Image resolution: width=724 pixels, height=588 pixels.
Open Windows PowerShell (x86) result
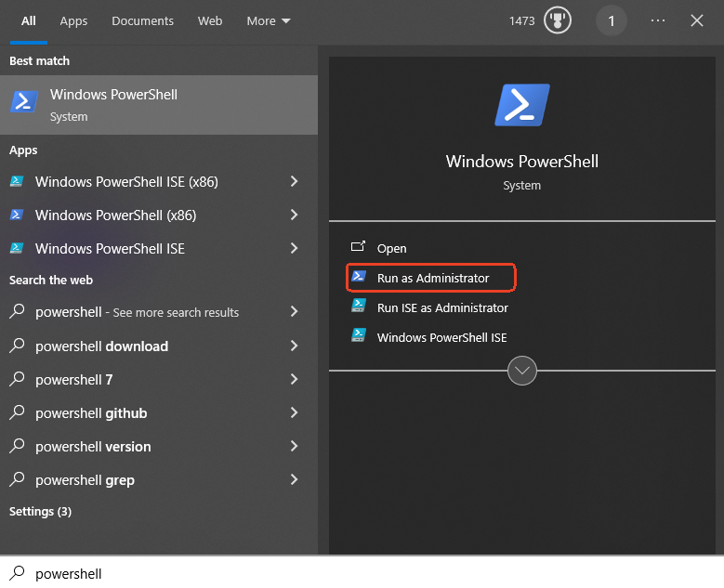coord(115,216)
